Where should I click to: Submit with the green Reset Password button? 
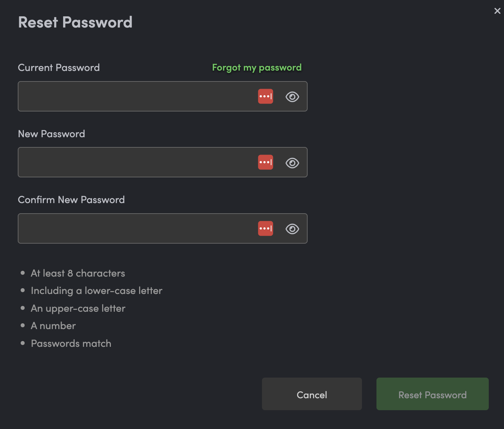[432, 394]
